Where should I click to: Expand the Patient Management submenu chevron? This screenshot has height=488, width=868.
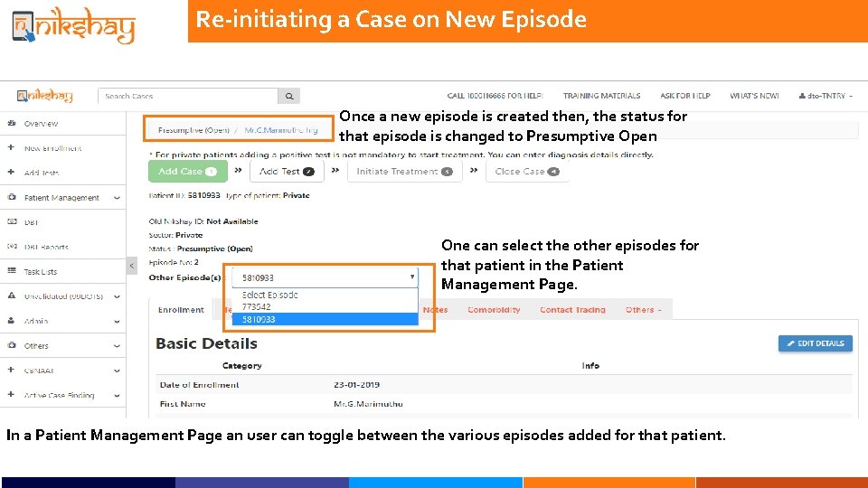[x=117, y=198]
